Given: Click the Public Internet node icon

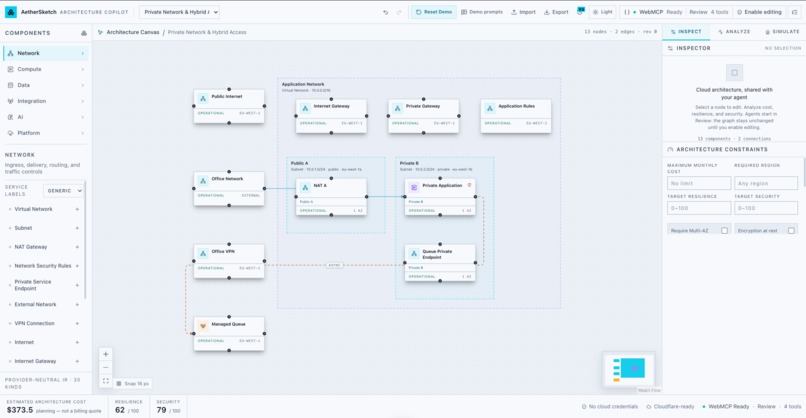Looking at the screenshot, I should click(x=203, y=98).
